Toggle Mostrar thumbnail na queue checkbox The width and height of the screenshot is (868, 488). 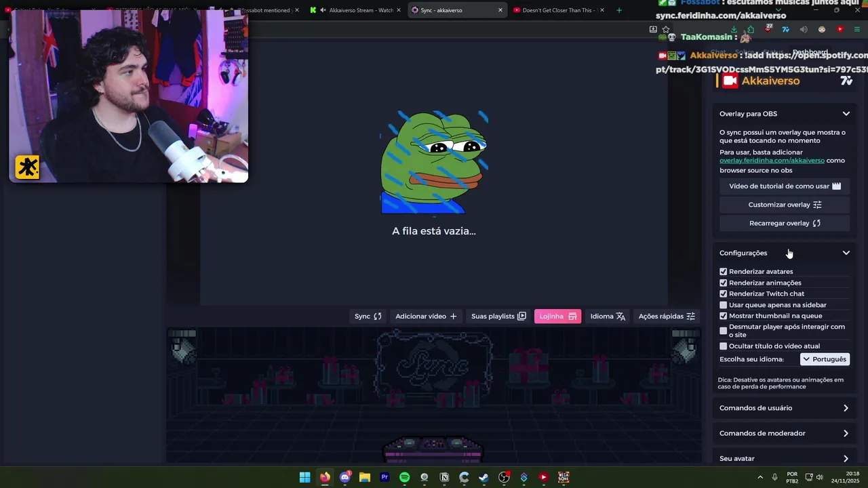pyautogui.click(x=723, y=316)
